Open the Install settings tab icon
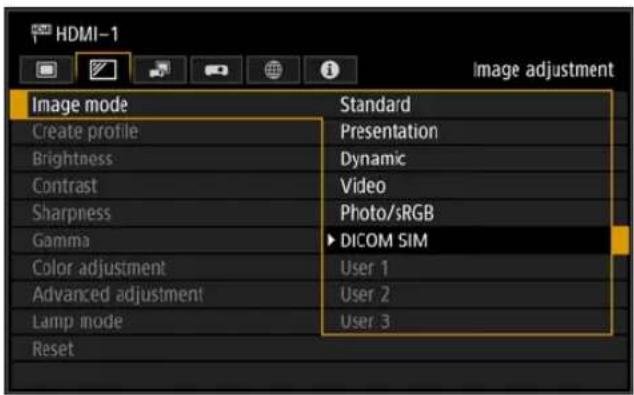The width and height of the screenshot is (634, 395). click(160, 70)
